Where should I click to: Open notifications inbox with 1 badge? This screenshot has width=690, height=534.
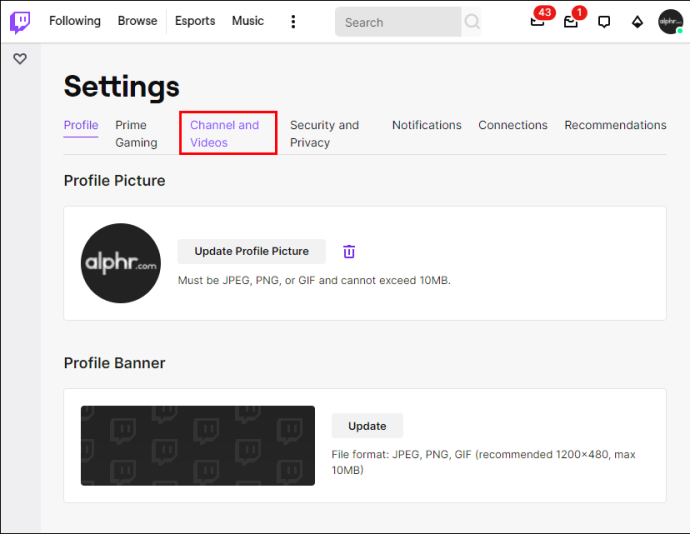point(571,22)
